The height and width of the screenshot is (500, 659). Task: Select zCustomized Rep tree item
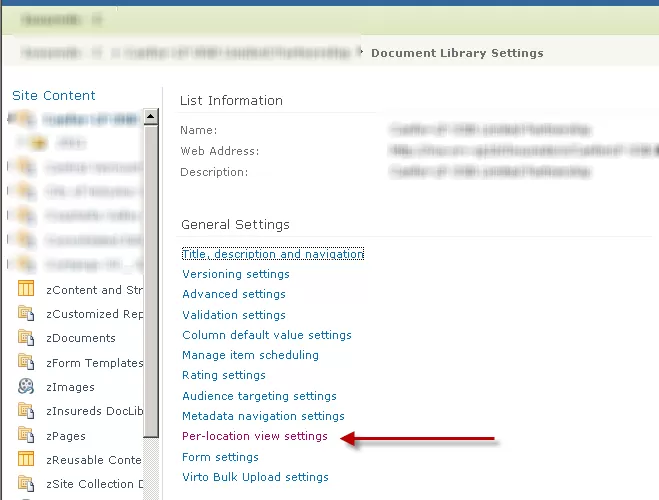(95, 314)
